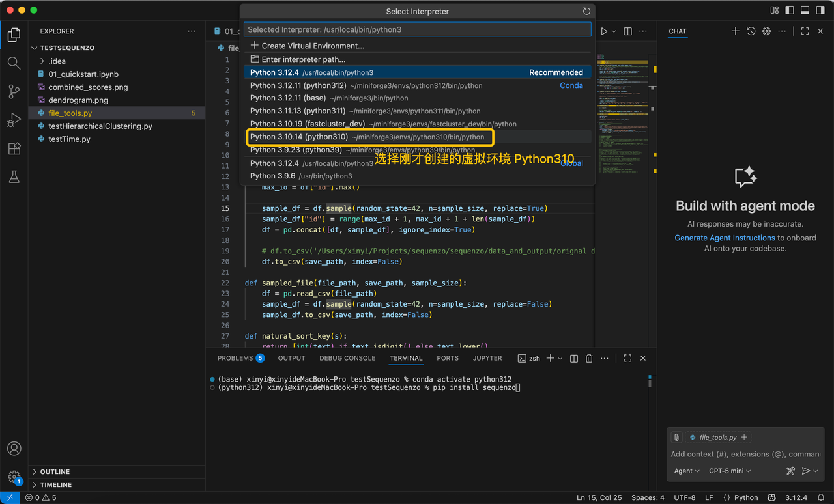The width and height of the screenshot is (834, 504).
Task: Maximize the terminal panel size
Action: [627, 358]
